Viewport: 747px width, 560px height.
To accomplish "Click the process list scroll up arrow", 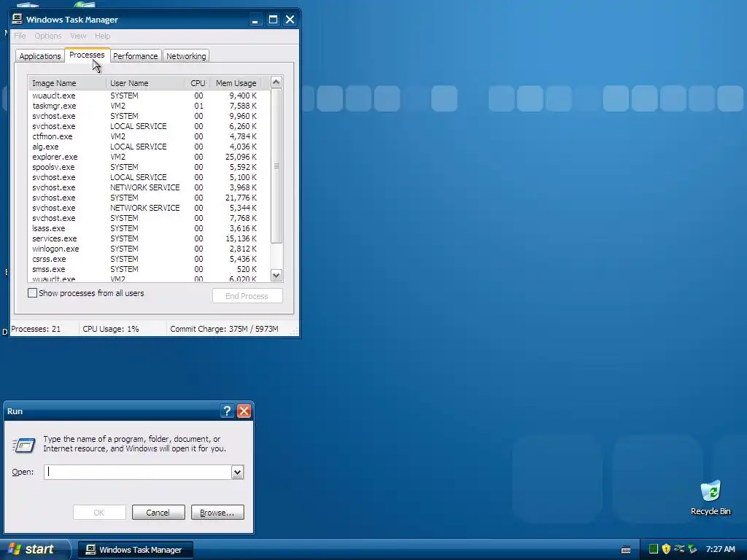I will pyautogui.click(x=276, y=82).
